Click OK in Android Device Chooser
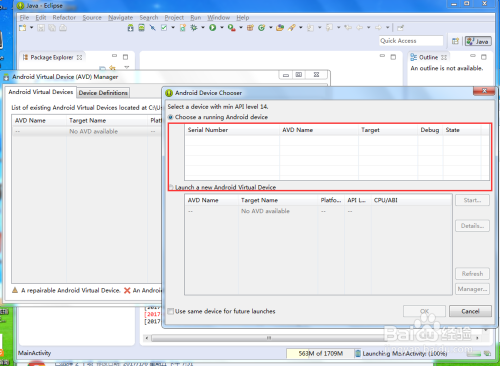The height and width of the screenshot is (366, 500). point(424,311)
